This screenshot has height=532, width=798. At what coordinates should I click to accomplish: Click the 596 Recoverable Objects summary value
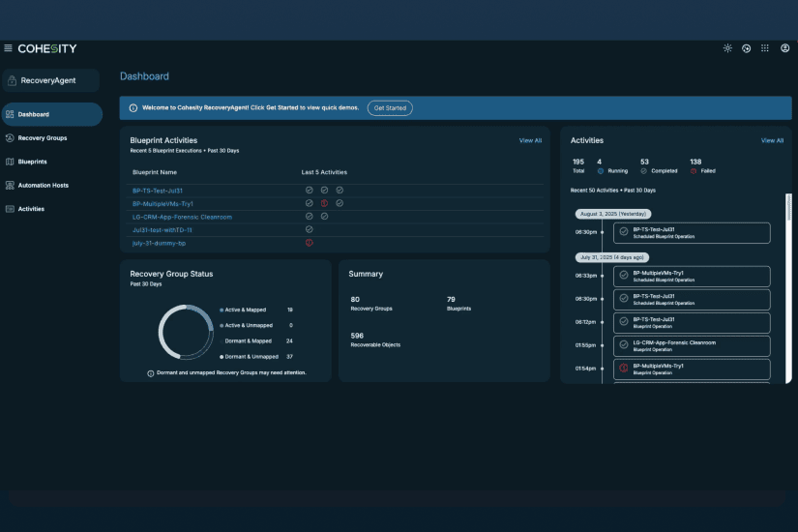[x=357, y=336]
